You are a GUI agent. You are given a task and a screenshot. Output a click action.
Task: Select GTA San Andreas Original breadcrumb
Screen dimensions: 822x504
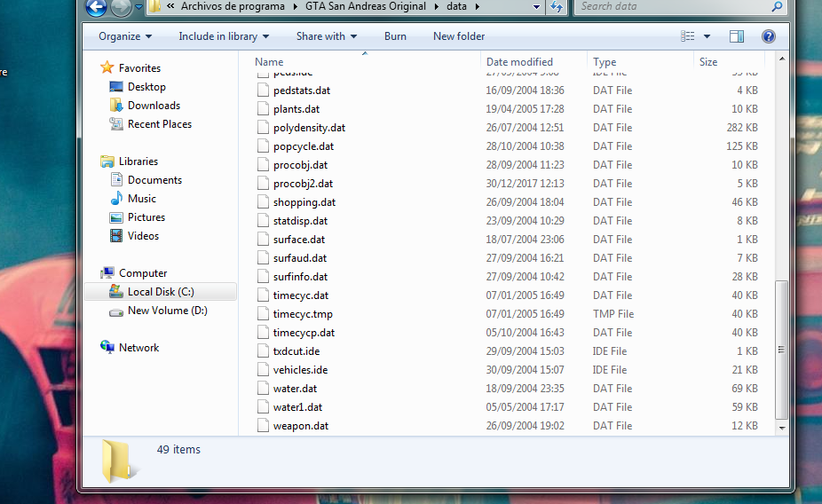click(x=366, y=6)
